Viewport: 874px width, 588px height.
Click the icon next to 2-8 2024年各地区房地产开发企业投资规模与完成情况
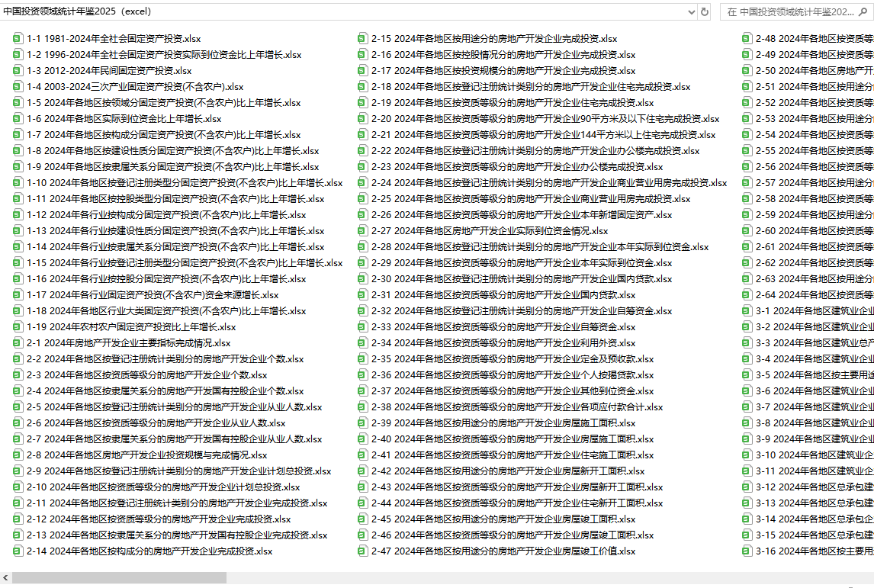point(18,455)
